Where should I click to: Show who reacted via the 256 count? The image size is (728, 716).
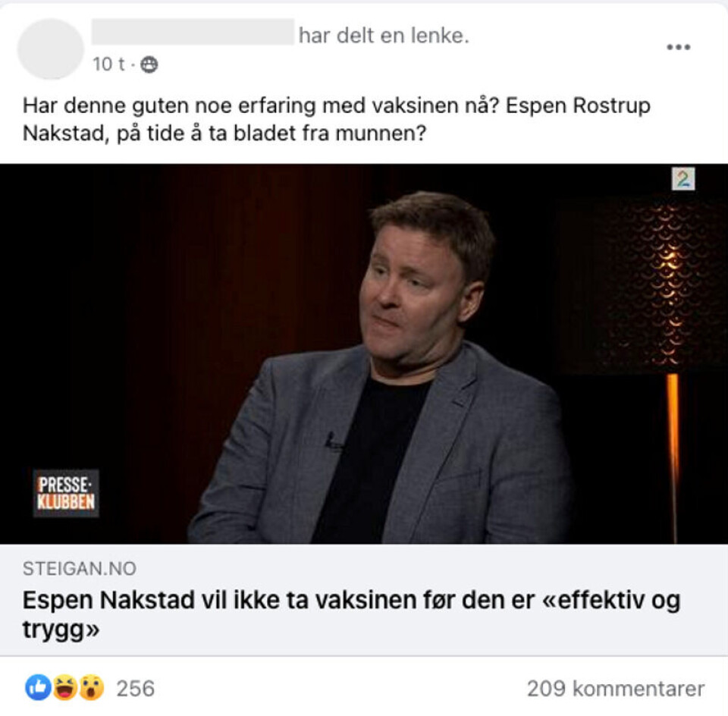135,689
